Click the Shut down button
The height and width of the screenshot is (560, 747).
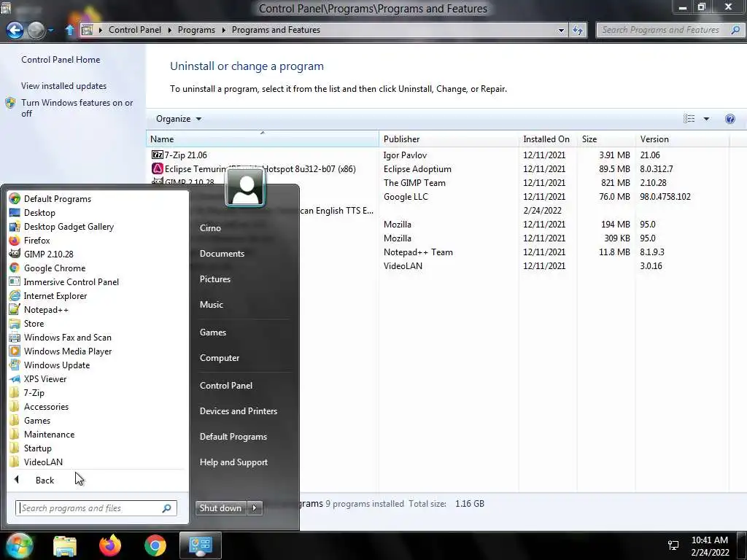point(220,508)
